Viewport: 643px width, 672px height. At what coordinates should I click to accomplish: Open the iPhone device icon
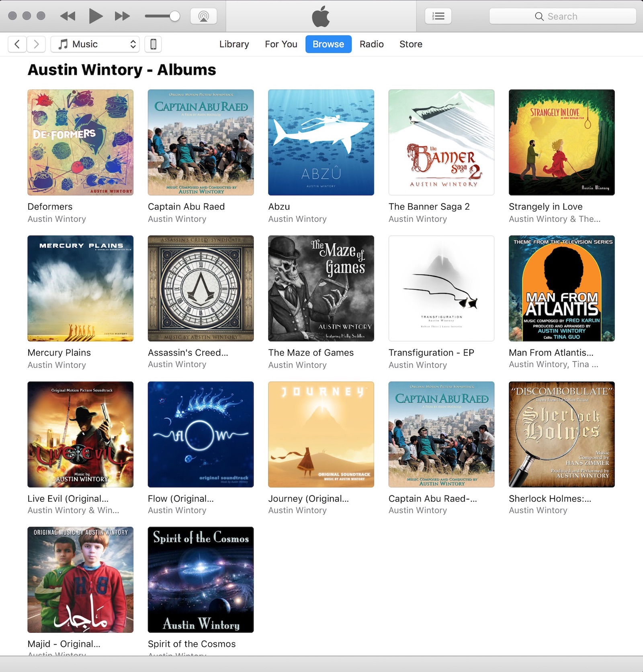point(153,44)
